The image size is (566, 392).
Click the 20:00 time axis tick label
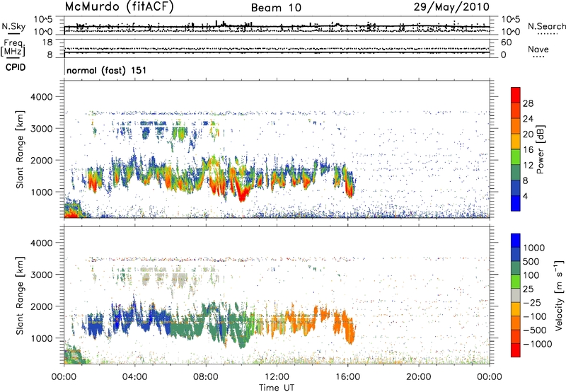pos(418,377)
